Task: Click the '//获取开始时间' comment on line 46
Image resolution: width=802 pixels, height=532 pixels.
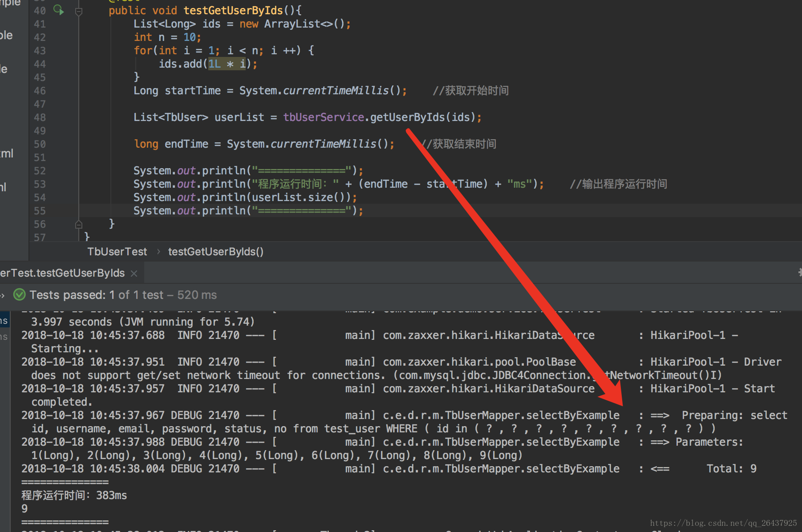Action: coord(471,90)
